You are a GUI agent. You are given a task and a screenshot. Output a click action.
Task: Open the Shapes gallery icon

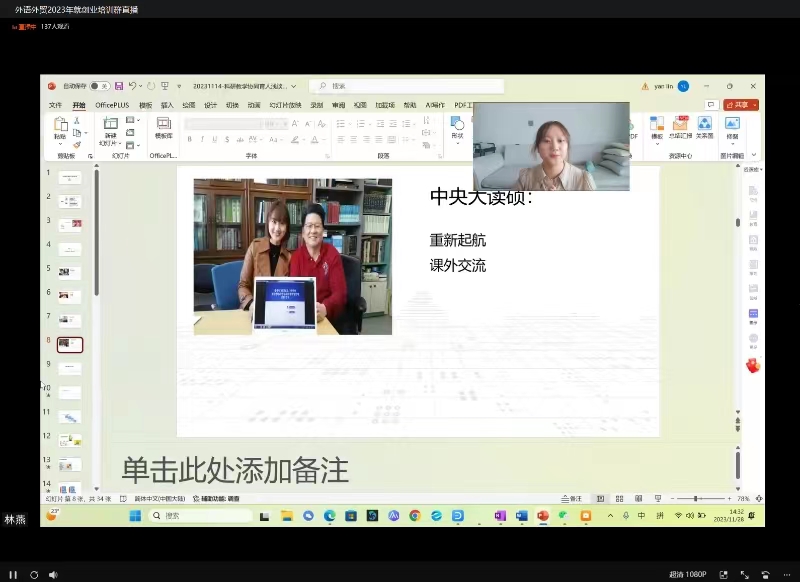click(x=457, y=124)
